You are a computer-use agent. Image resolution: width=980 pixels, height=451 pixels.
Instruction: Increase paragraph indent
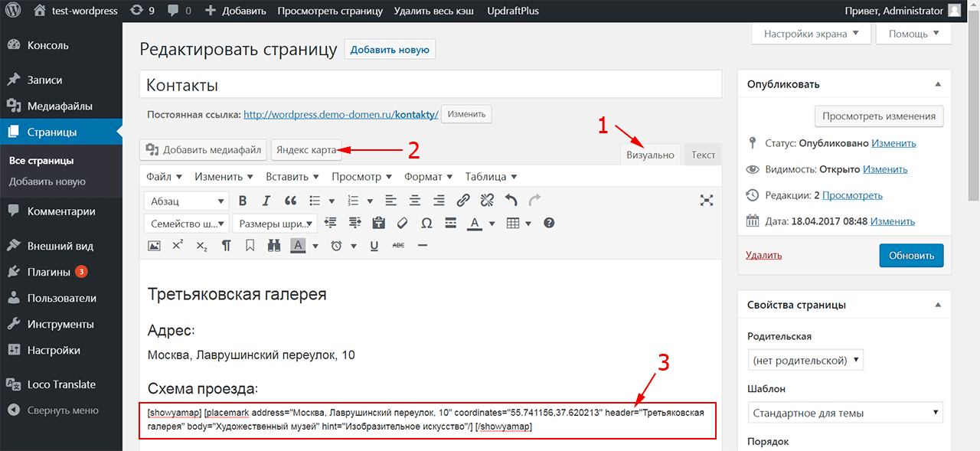tap(354, 223)
